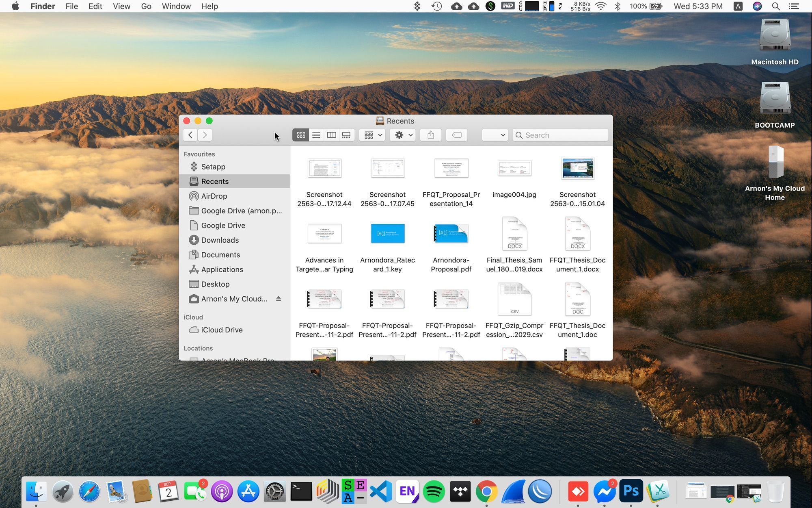Open the Go menu in menu bar
Screen dimensions: 812x508
(x=146, y=6)
